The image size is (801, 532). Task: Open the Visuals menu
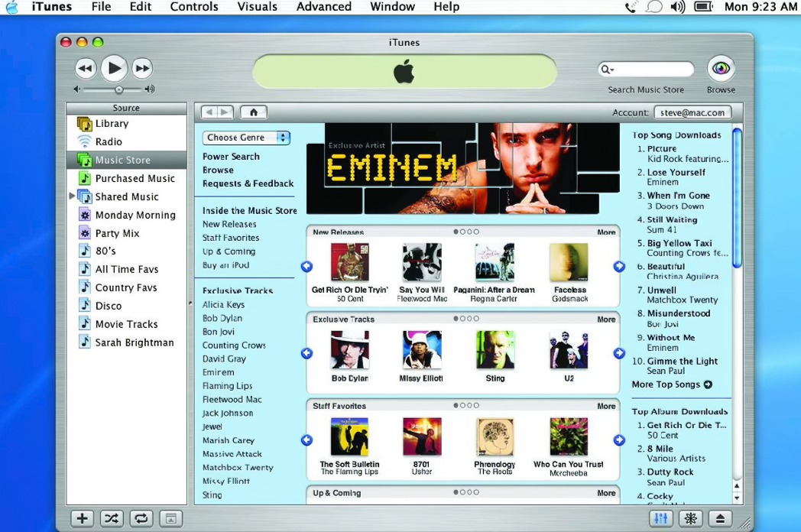click(x=257, y=7)
